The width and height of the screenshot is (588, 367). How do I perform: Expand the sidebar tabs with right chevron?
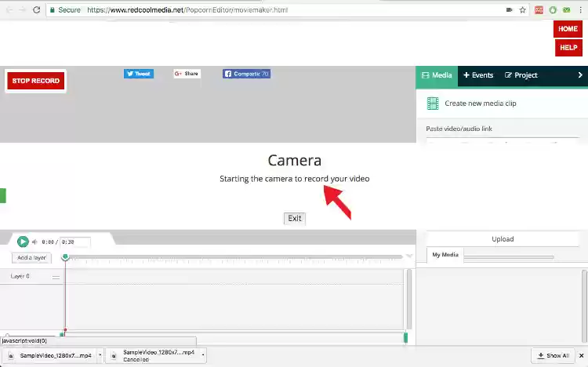[580, 75]
